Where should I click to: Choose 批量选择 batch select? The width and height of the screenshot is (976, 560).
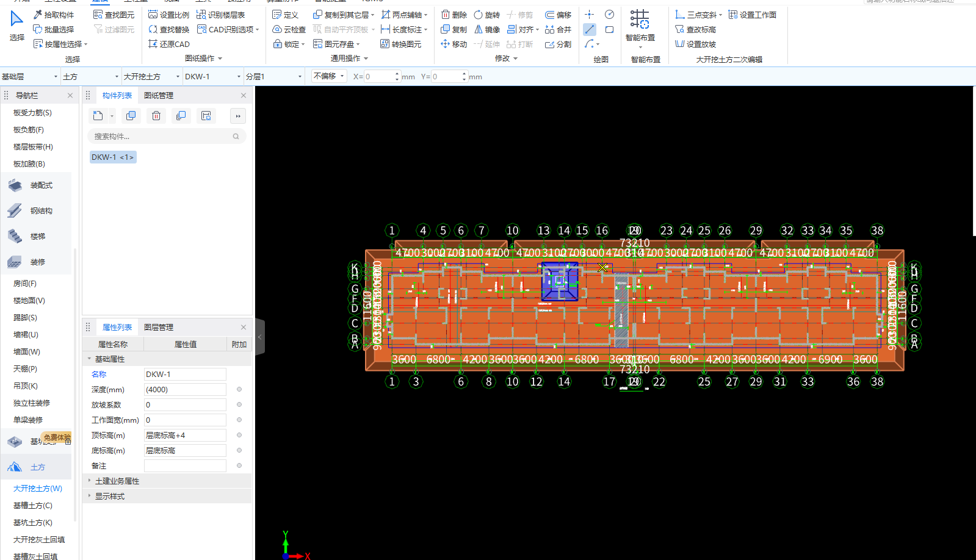tap(54, 29)
